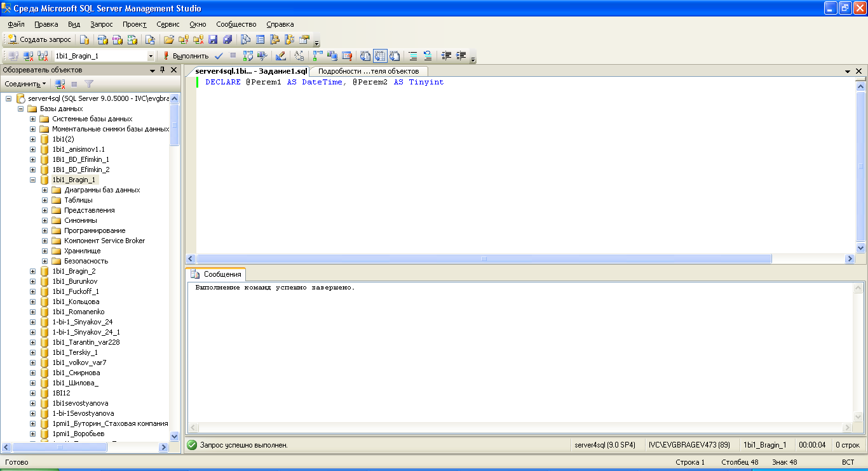Viewport: 868px width, 471px height.
Task: Show the Summary page icon
Action: (x=260, y=39)
